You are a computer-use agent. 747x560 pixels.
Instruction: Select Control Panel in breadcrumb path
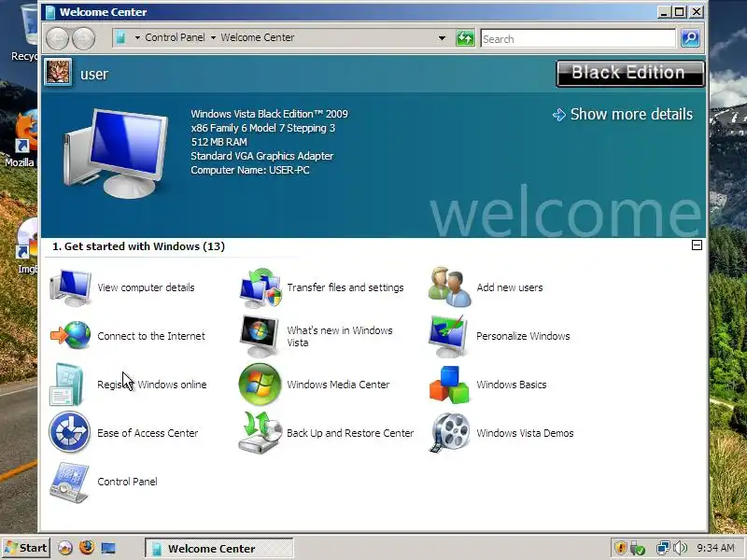point(175,37)
